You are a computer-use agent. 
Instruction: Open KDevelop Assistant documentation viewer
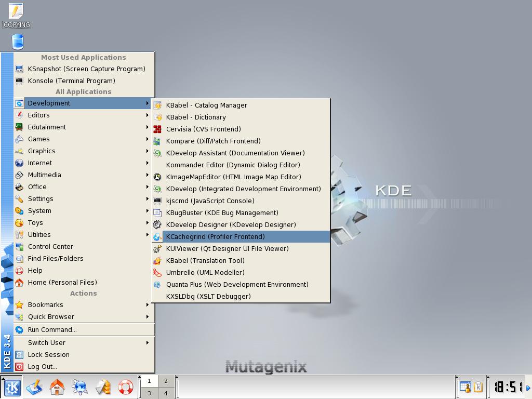point(241,153)
